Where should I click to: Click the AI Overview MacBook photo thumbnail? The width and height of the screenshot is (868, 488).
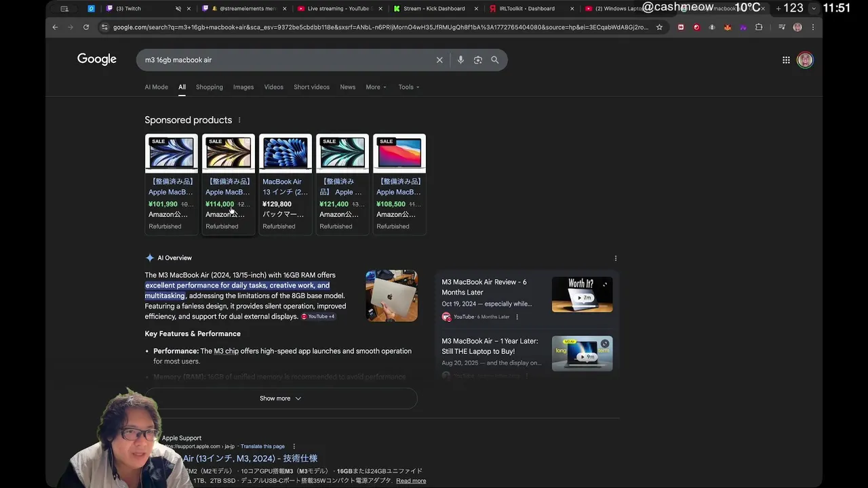tap(391, 296)
